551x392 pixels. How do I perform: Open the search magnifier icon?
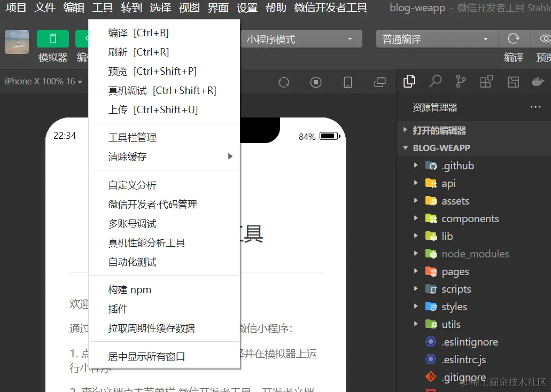click(x=436, y=82)
